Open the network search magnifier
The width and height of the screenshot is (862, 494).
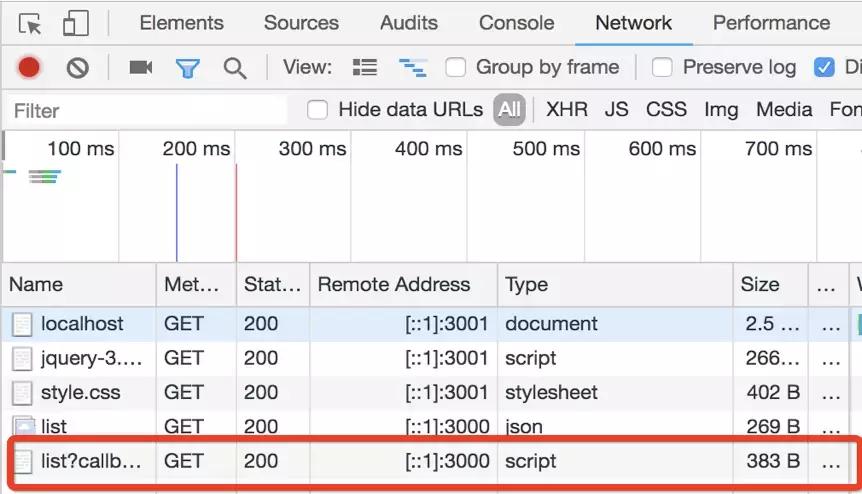point(235,68)
